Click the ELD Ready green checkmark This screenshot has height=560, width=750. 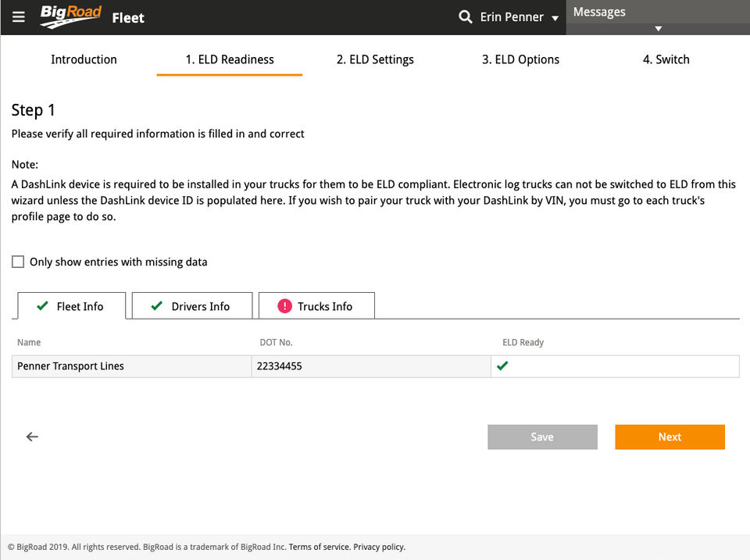click(x=502, y=366)
